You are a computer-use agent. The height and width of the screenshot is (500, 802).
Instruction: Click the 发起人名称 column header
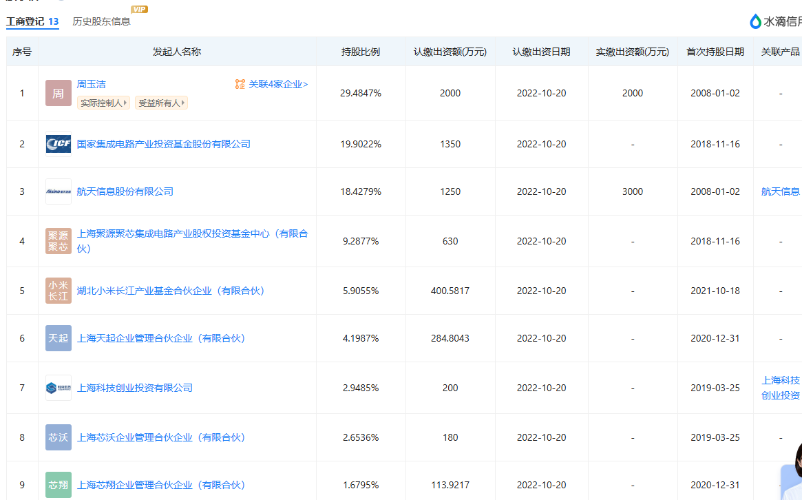click(177, 52)
